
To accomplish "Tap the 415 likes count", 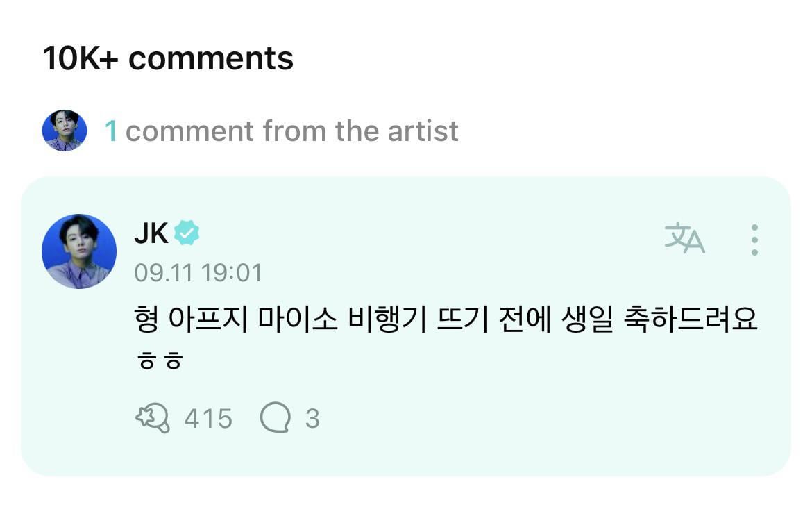I will 208,419.
